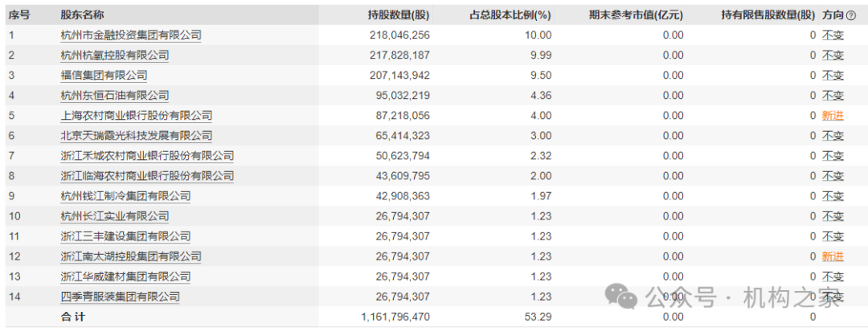Open 杭州钱江制冷集团有限公司 link
Image resolution: width=868 pixels, height=332 pixels.
point(125,196)
